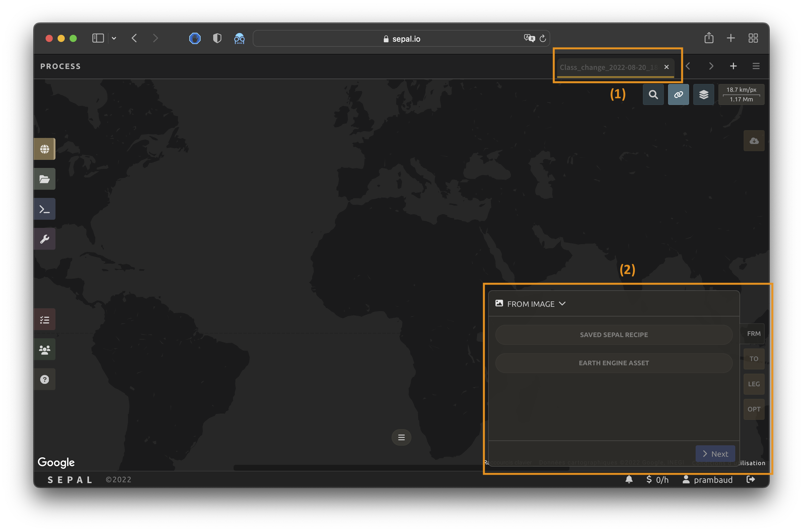Expand the FROM IMAGE dropdown chevron

tap(562, 304)
